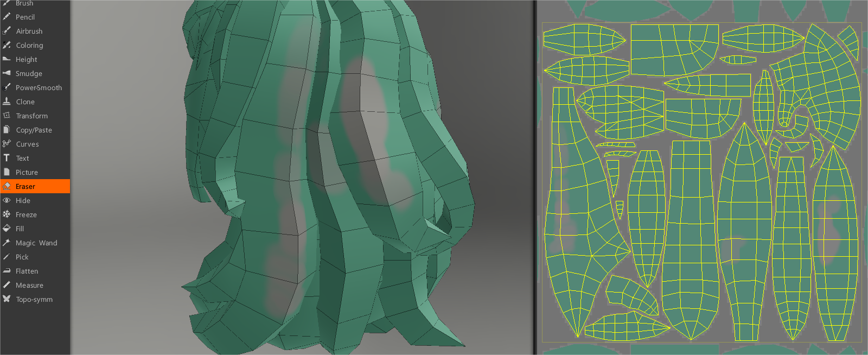This screenshot has height=355, width=868.
Task: Select the Airbrush tool
Action: tap(29, 31)
